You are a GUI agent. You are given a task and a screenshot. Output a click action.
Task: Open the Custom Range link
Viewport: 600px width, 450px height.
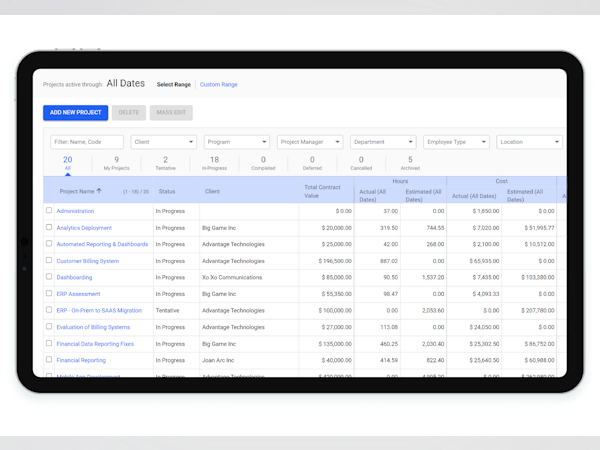[x=218, y=85]
